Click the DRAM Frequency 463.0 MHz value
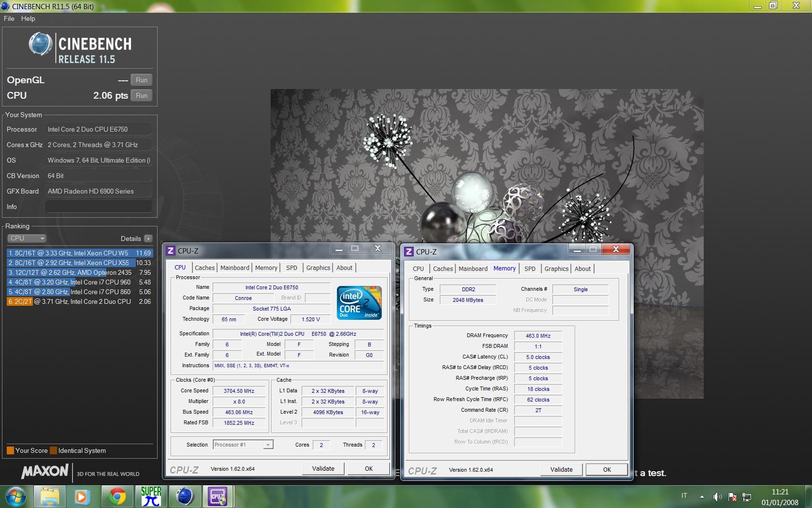812x508 pixels. [x=538, y=336]
